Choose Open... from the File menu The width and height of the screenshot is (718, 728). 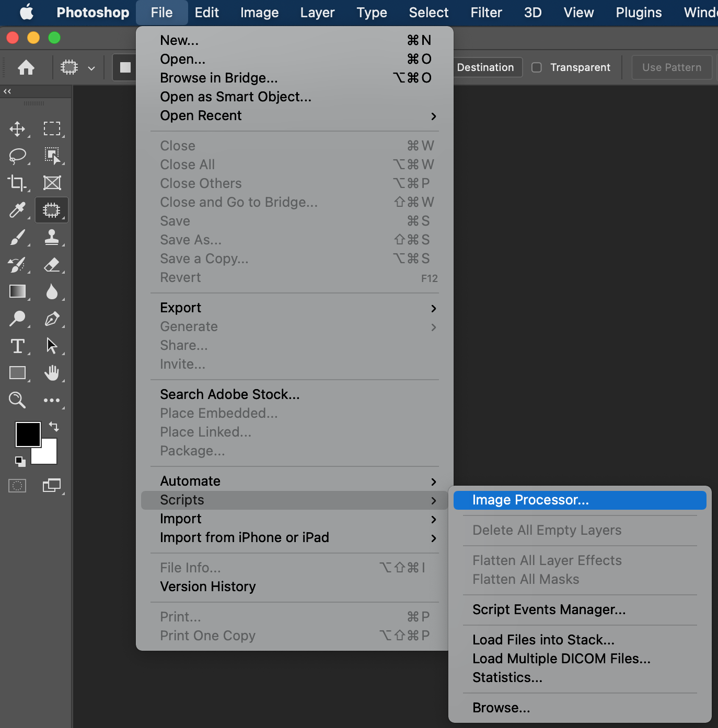coord(295,59)
